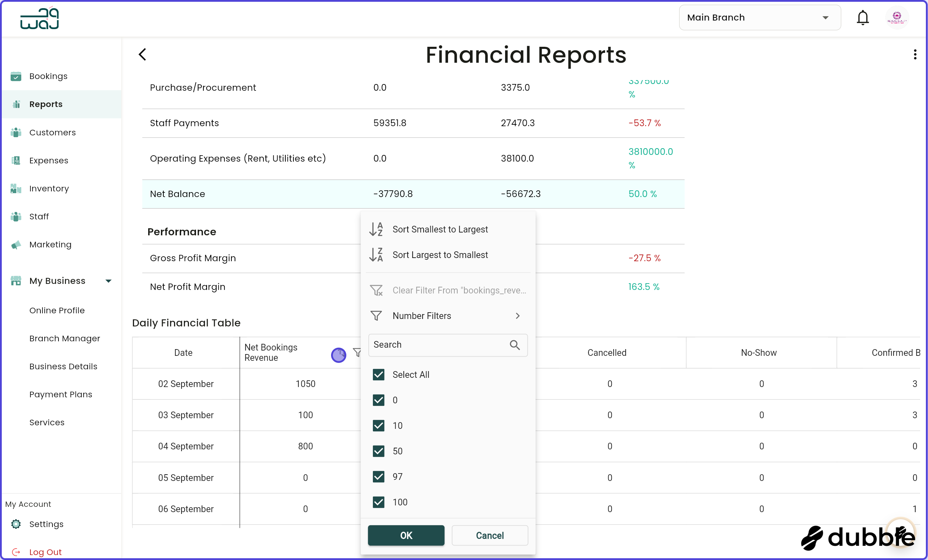Image resolution: width=928 pixels, height=560 pixels.
Task: Open the Inventory icon
Action: click(16, 188)
